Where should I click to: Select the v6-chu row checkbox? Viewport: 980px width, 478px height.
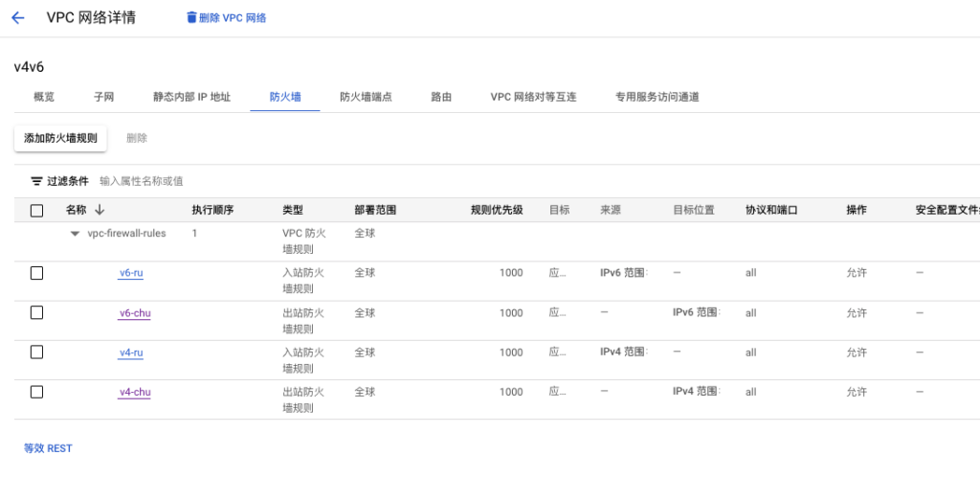[x=37, y=312]
